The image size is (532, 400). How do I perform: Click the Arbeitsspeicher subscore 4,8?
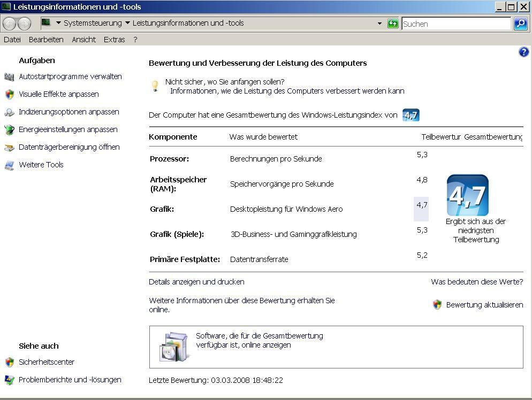coord(422,180)
